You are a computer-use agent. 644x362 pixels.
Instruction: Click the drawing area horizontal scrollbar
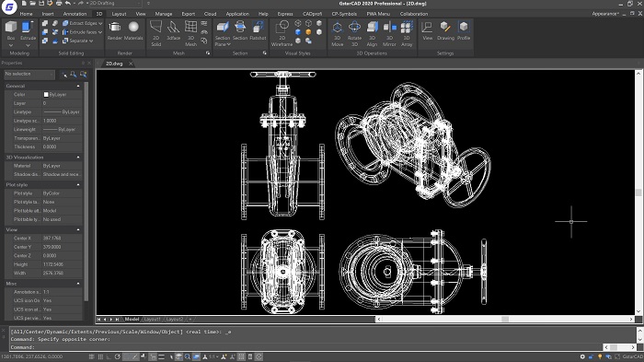(x=505, y=319)
